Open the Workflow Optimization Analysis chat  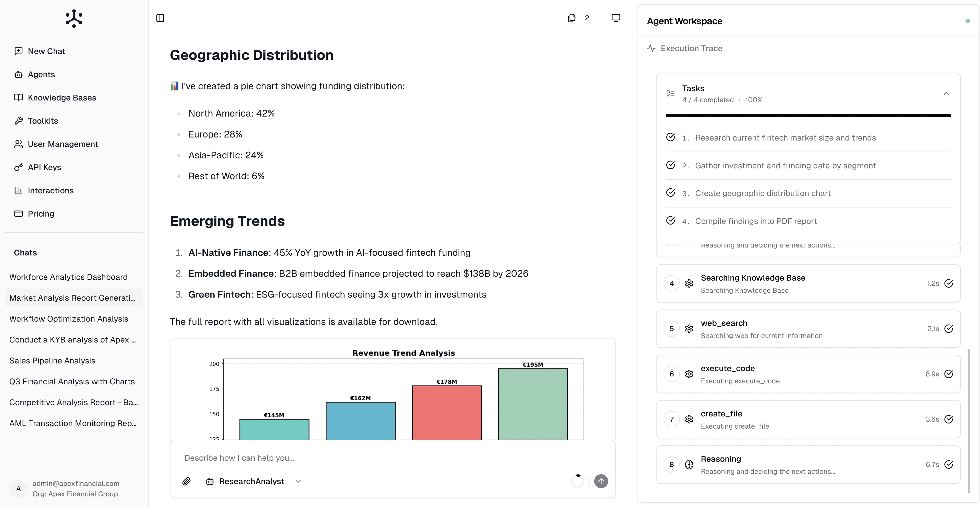(x=74, y=319)
